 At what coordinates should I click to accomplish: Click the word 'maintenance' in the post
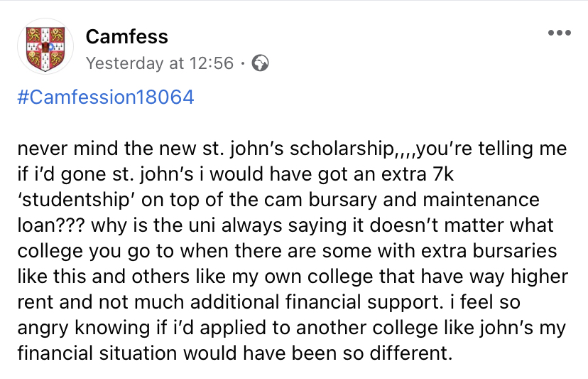[481, 199]
